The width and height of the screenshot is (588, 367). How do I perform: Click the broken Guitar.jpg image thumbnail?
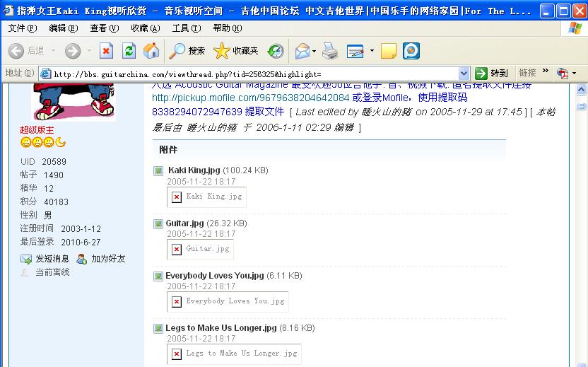pyautogui.click(x=201, y=249)
